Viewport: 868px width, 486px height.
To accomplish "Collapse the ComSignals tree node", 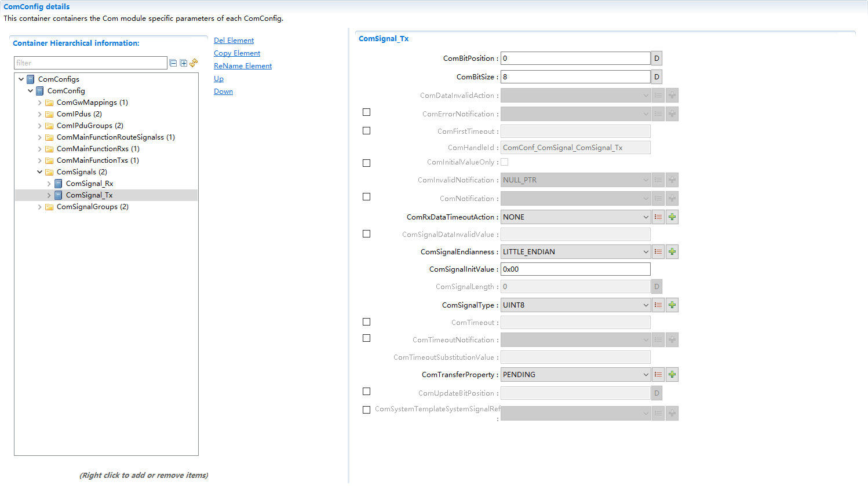I will pyautogui.click(x=40, y=172).
